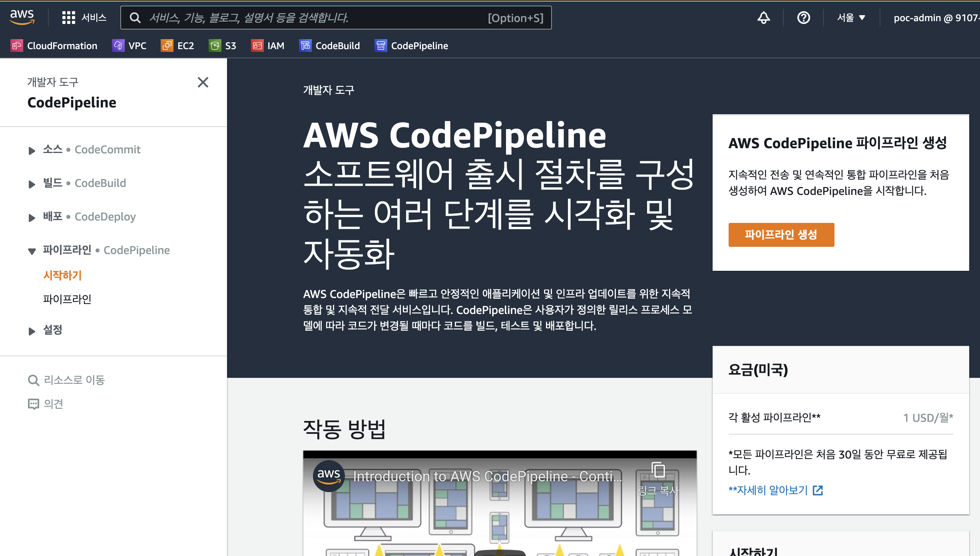Close the developer tools sidebar
Image resolution: width=980 pixels, height=556 pixels.
[x=203, y=82]
